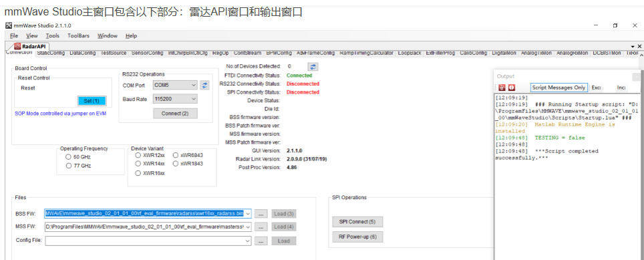The width and height of the screenshot is (644, 260).
Task: Select the 60 GHz operating frequency
Action: 68,157
